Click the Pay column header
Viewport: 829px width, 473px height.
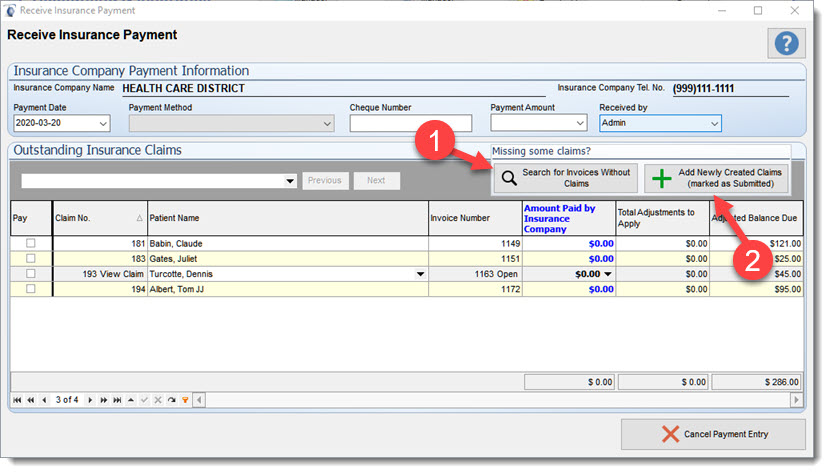pos(31,218)
